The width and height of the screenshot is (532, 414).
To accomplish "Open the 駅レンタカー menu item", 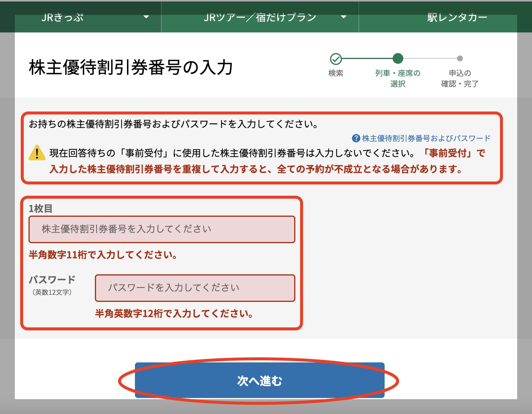I will pos(456,17).
